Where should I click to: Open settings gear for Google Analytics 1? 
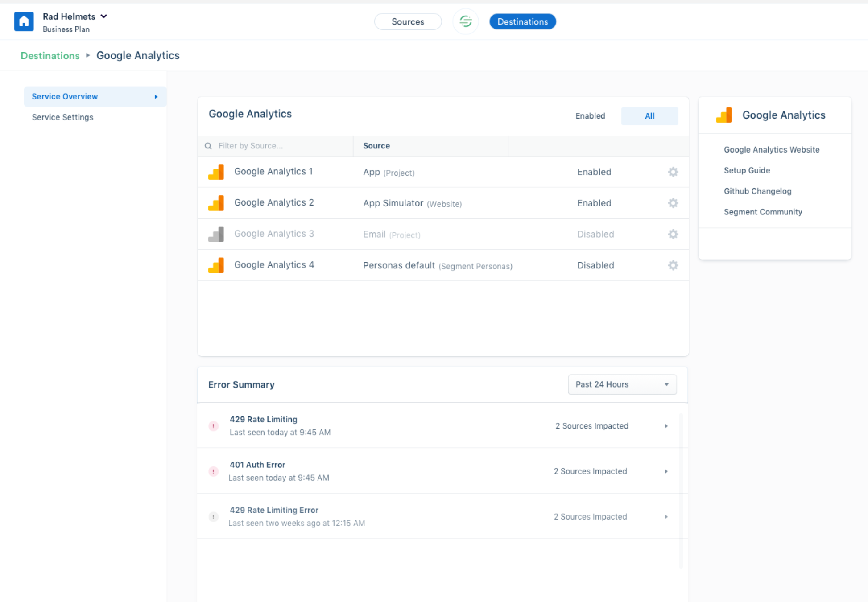click(x=673, y=172)
